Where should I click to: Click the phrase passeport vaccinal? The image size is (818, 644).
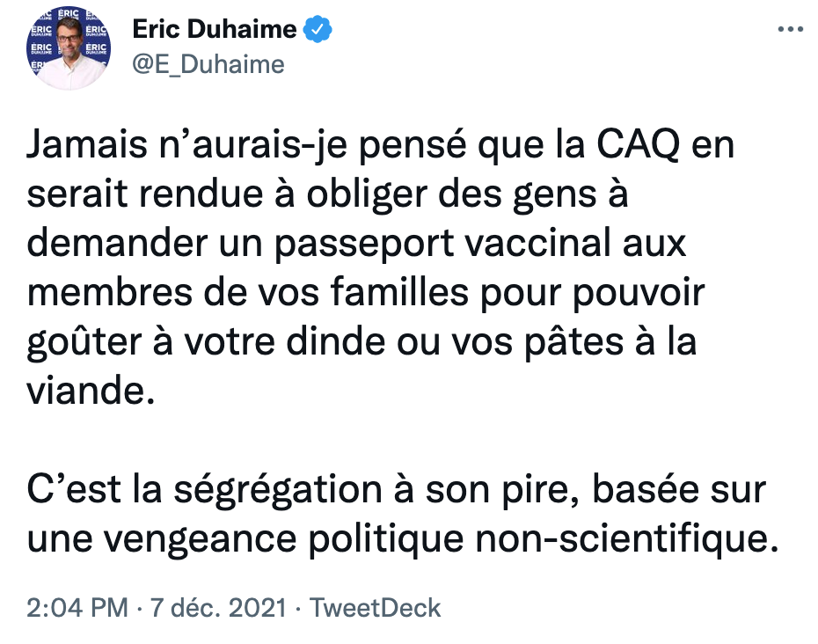(442, 244)
